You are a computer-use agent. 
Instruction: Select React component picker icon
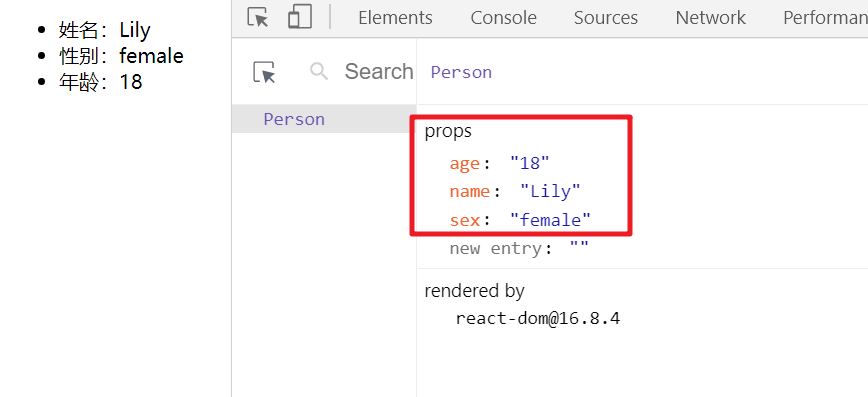[x=264, y=72]
